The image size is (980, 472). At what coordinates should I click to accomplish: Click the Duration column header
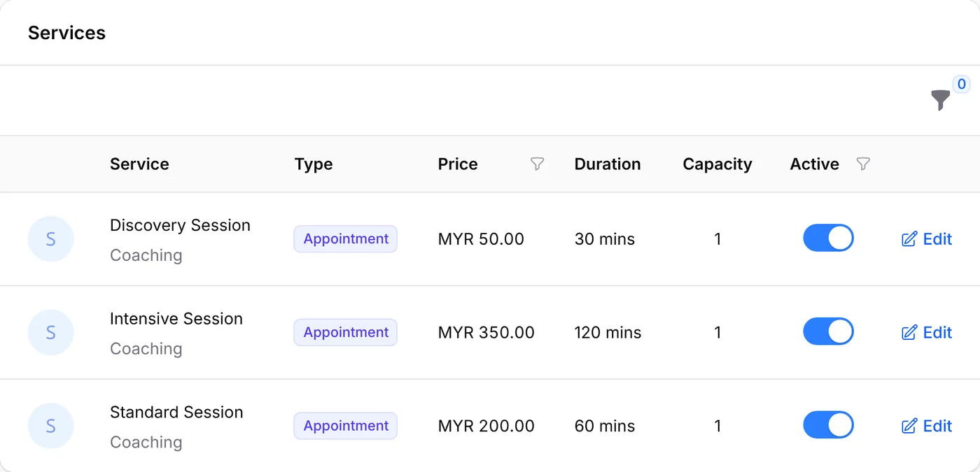click(608, 164)
